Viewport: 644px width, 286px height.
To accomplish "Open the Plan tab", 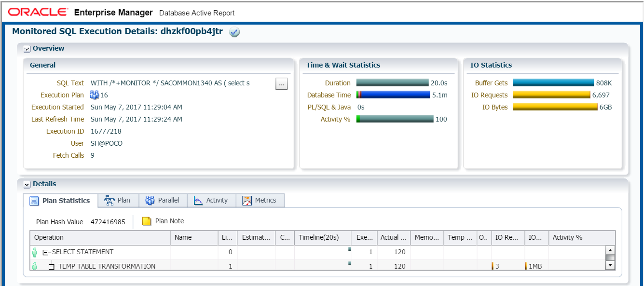I will click(118, 200).
